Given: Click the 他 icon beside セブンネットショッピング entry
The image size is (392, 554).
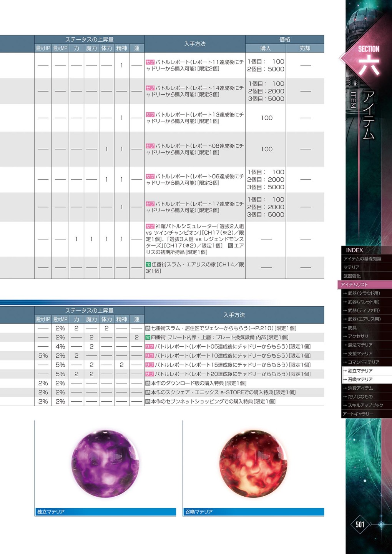Looking at the screenshot, I should 148,402.
